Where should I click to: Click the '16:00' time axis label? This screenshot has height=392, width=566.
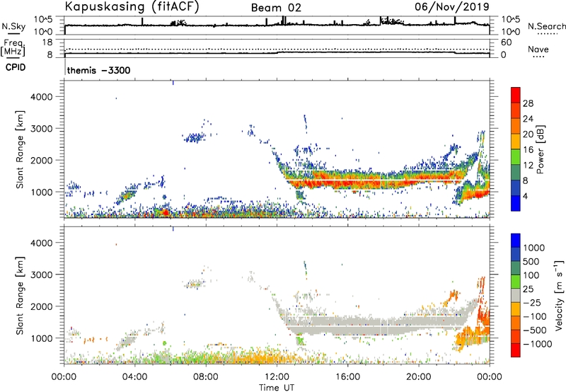point(347,377)
